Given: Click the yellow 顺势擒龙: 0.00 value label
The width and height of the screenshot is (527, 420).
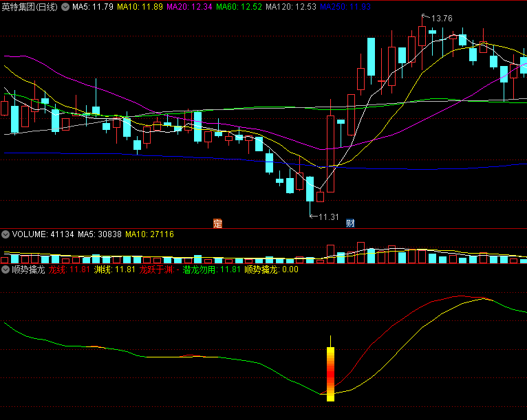Looking at the screenshot, I should (271, 269).
